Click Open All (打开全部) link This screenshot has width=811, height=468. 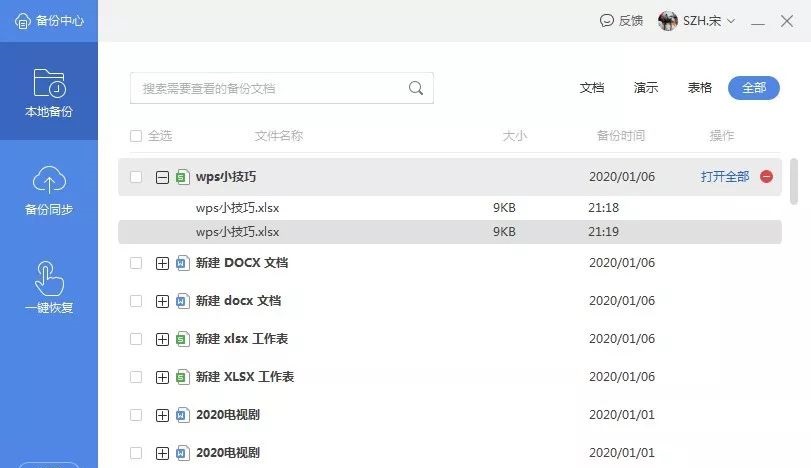point(725,177)
